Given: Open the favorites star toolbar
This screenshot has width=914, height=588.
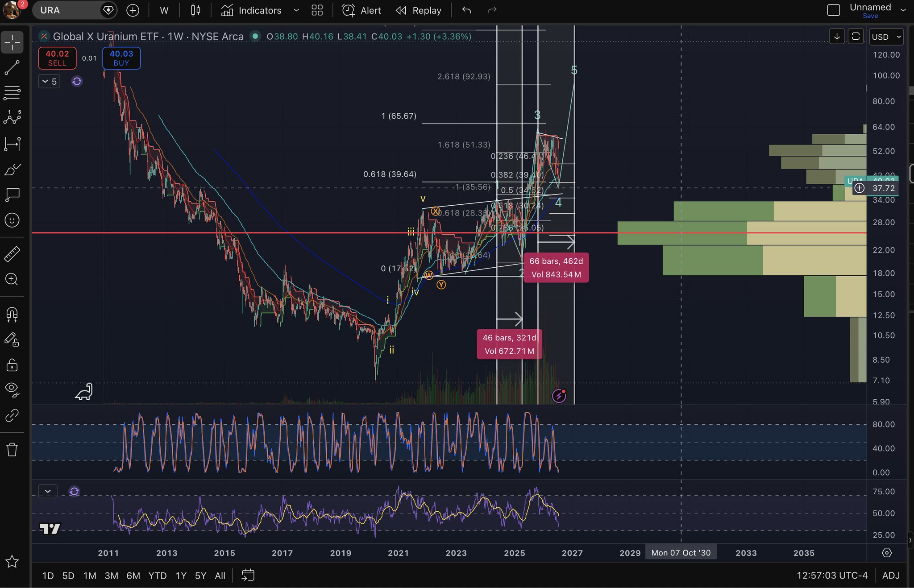Looking at the screenshot, I should [12, 561].
